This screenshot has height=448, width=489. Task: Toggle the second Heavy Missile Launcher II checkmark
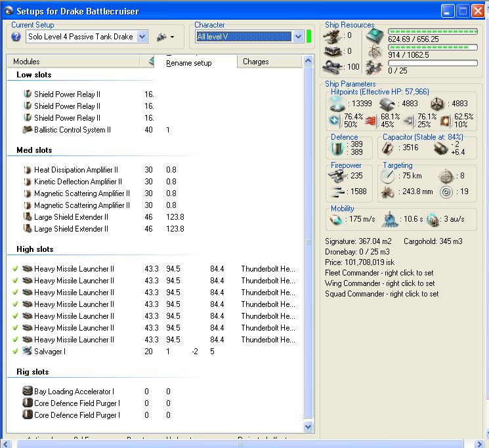pos(15,280)
